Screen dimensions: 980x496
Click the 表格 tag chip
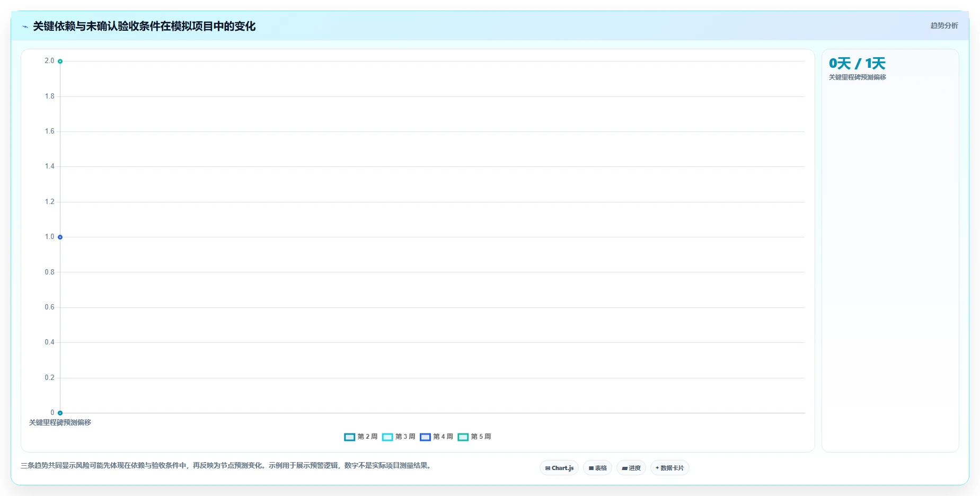(597, 468)
